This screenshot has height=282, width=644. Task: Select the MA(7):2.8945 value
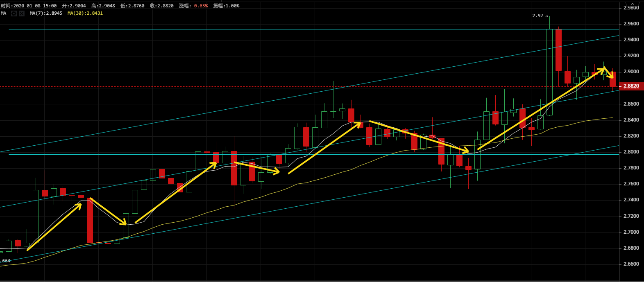[46, 13]
